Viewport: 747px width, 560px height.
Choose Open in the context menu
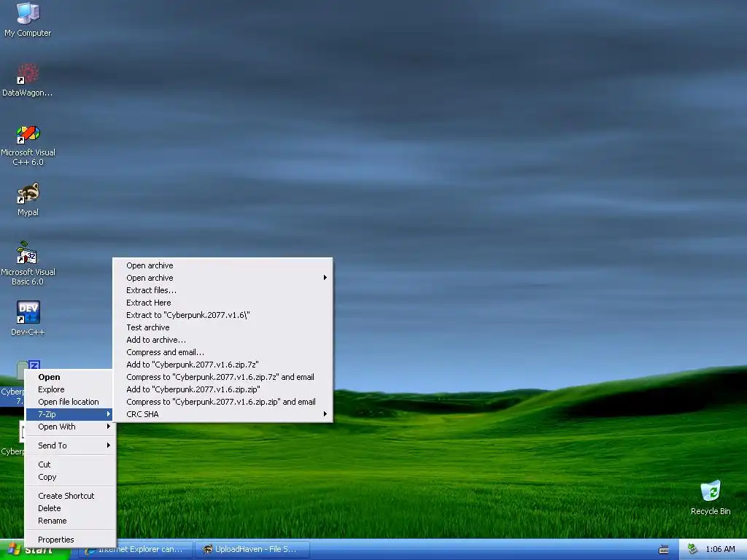[x=70, y=377]
